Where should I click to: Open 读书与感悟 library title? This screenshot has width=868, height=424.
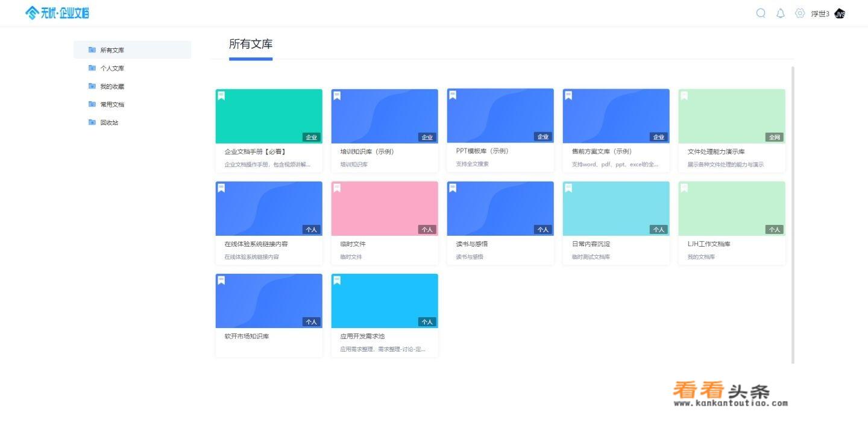pos(471,244)
